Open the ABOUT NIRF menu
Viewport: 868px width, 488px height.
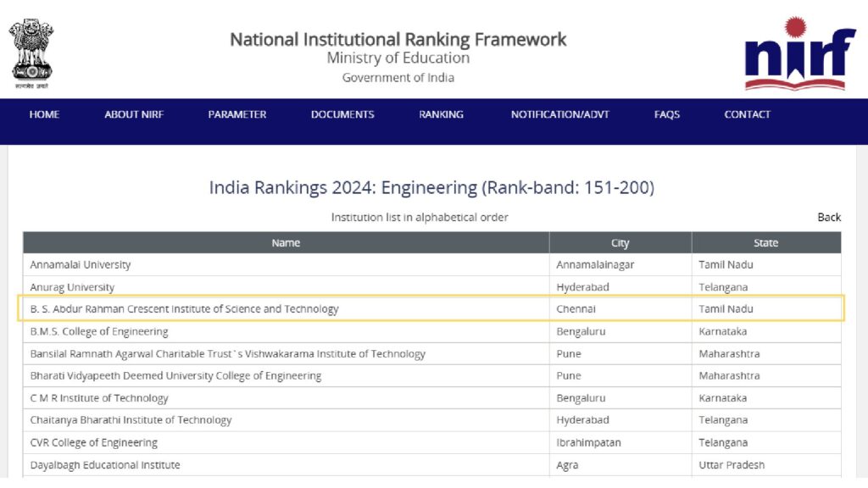point(134,114)
